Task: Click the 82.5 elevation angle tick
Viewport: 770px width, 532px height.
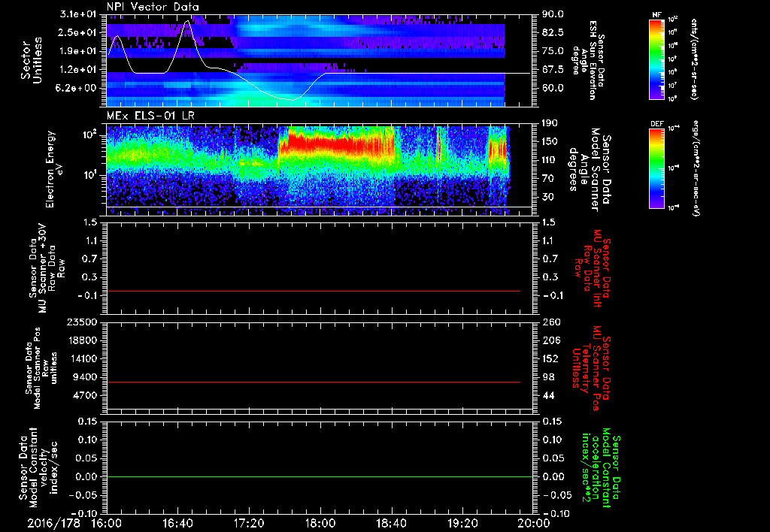Action: click(x=553, y=32)
